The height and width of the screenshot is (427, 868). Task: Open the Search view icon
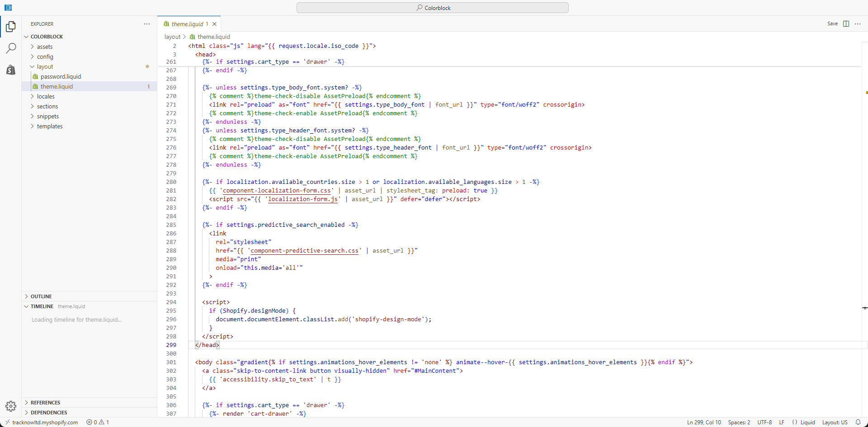11,48
